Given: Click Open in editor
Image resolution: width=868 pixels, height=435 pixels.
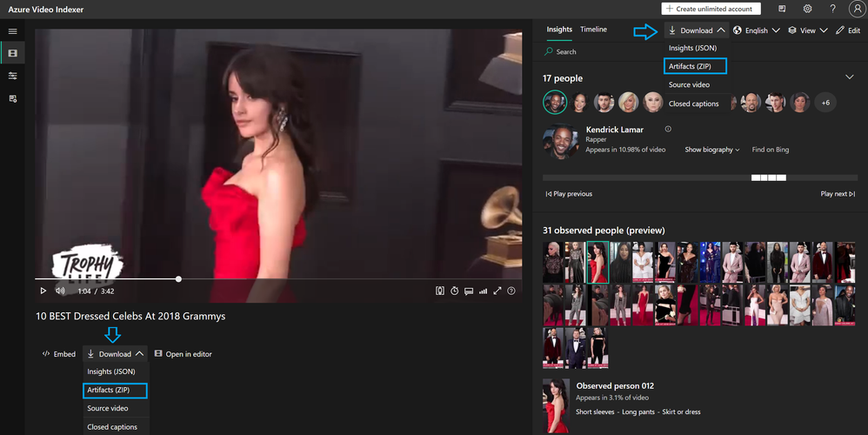Looking at the screenshot, I should pyautogui.click(x=184, y=354).
